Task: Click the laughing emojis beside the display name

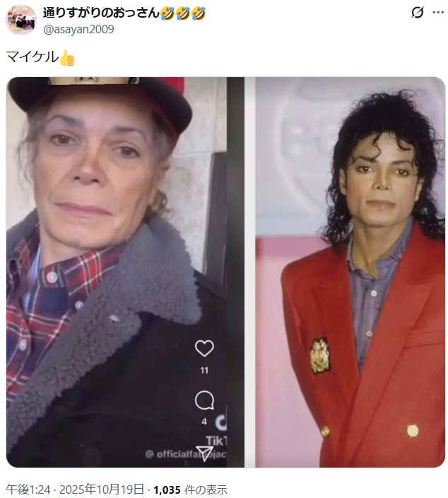Action: tap(183, 13)
